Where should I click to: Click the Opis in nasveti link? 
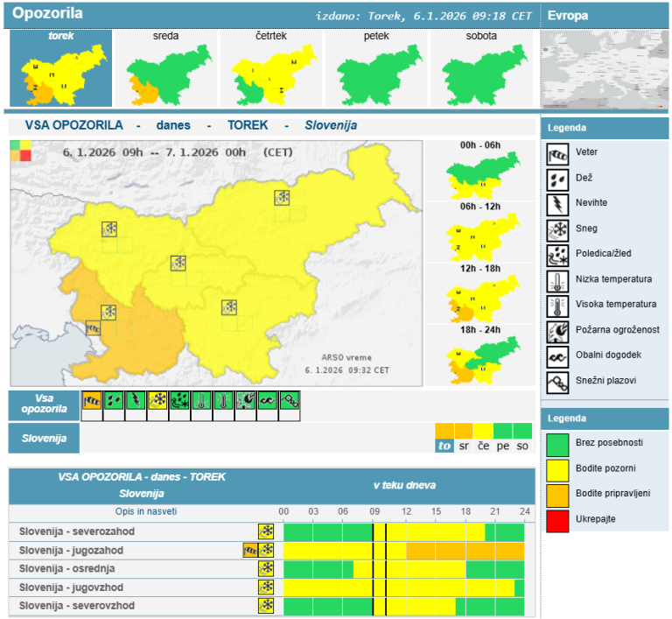click(x=145, y=511)
